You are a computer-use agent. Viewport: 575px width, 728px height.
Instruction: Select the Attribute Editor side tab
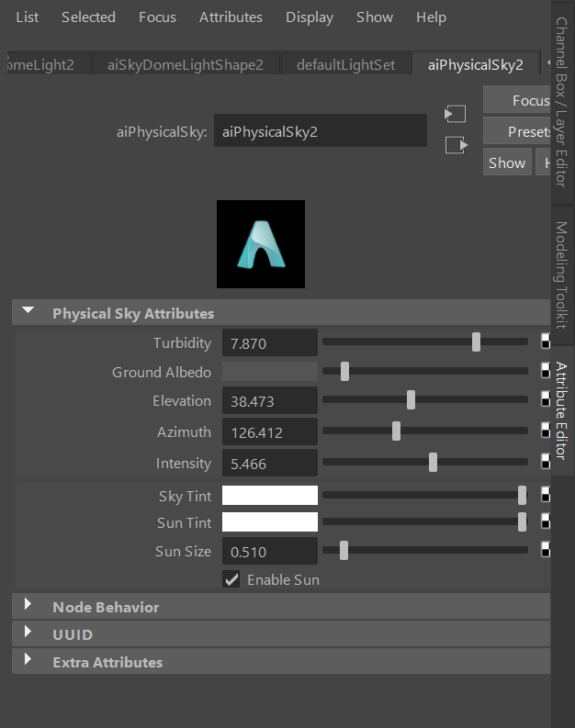(x=562, y=411)
